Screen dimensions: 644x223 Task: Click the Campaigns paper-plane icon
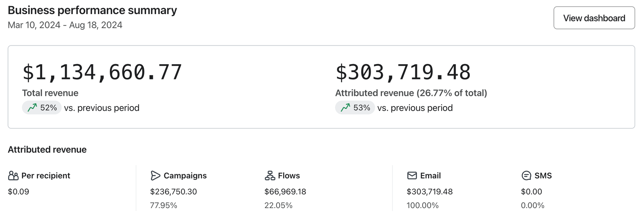pyautogui.click(x=155, y=176)
